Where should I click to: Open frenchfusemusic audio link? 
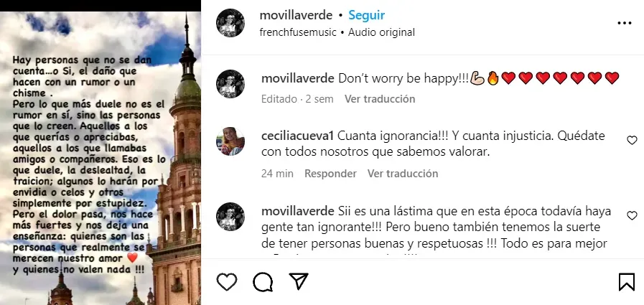(x=298, y=32)
